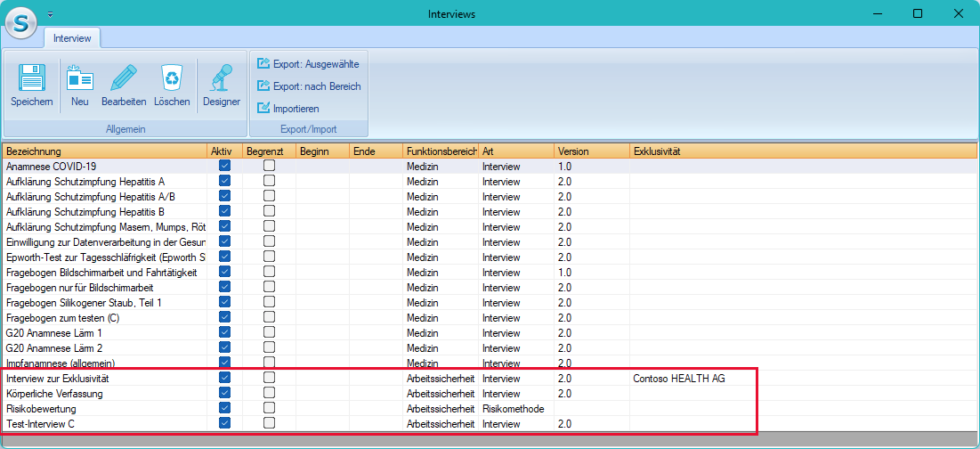Click Importieren in the ribbon

(x=288, y=108)
